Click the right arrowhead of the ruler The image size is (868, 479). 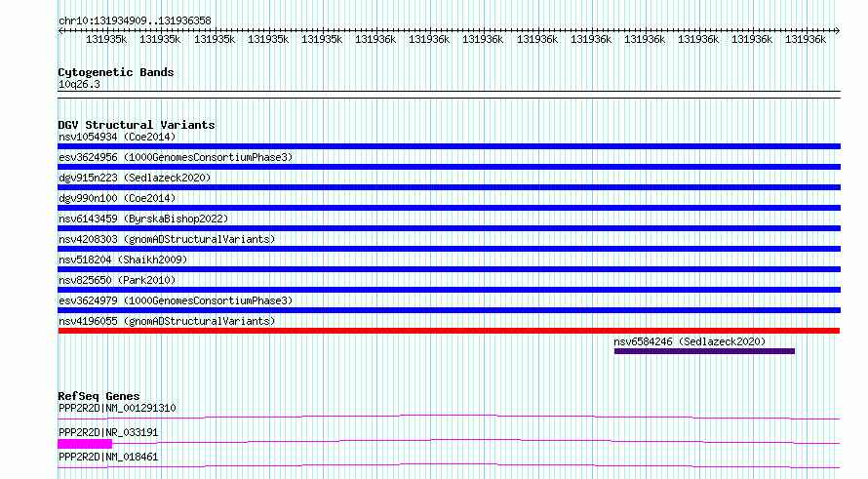click(838, 31)
